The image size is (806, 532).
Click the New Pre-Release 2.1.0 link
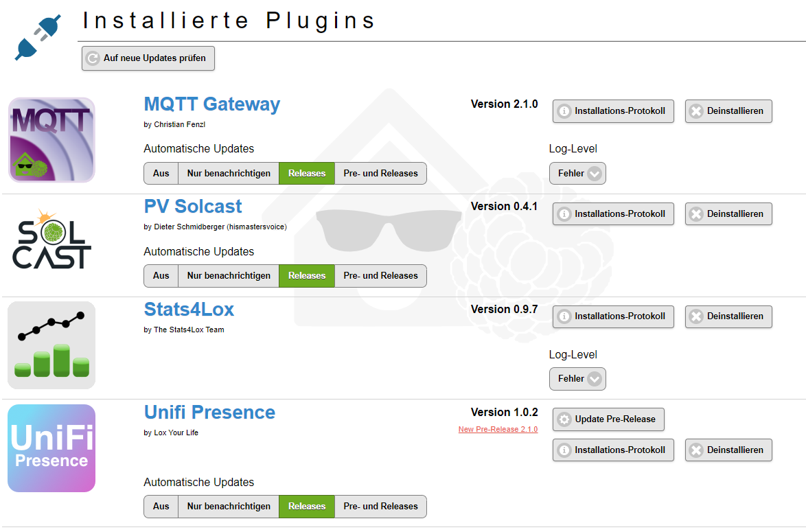click(498, 430)
